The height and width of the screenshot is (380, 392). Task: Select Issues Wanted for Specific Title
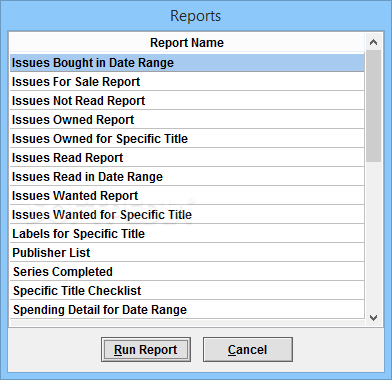tap(187, 215)
